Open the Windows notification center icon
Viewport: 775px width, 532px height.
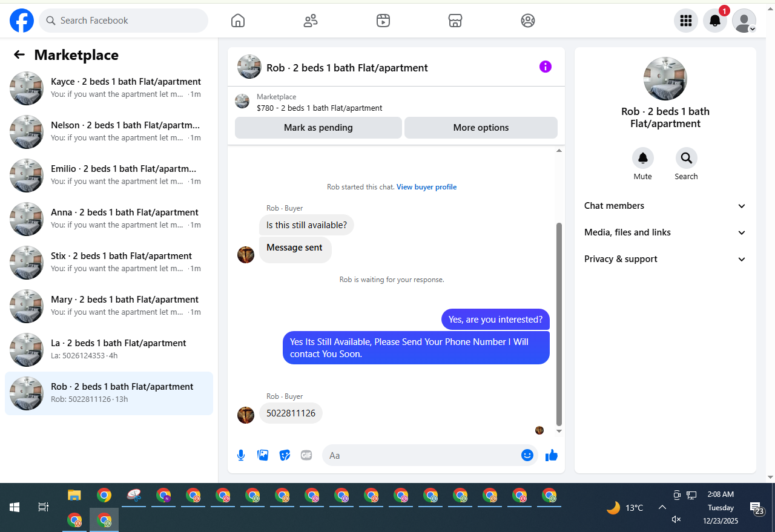pos(756,508)
